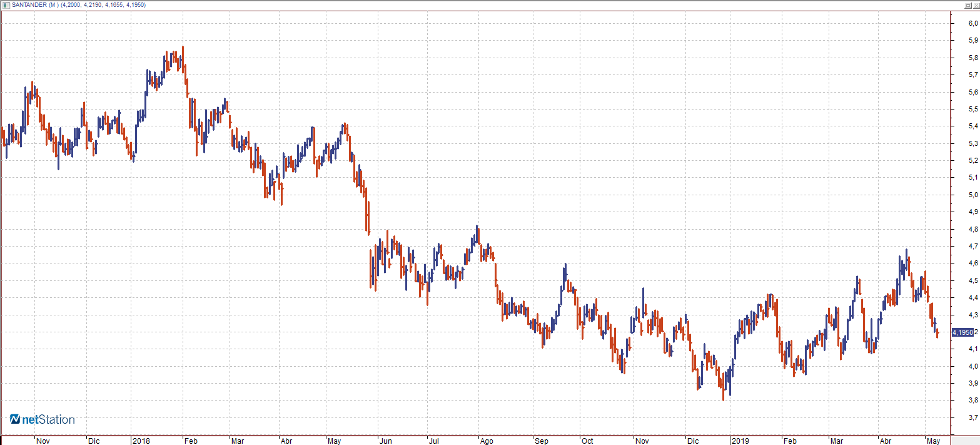Click the Jul month label on time axis
Image resolution: width=980 pixels, height=445 pixels.
coord(435,441)
